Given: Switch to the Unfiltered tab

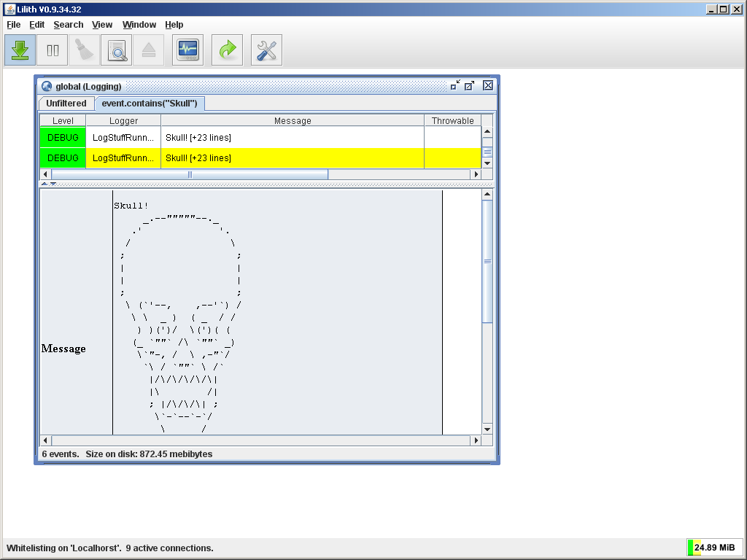Looking at the screenshot, I should pos(66,103).
